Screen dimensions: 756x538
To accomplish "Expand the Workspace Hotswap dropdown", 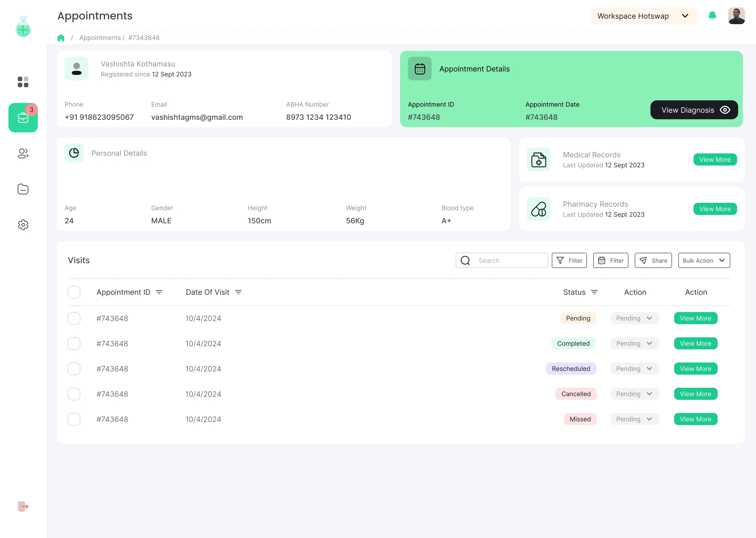I will (643, 16).
